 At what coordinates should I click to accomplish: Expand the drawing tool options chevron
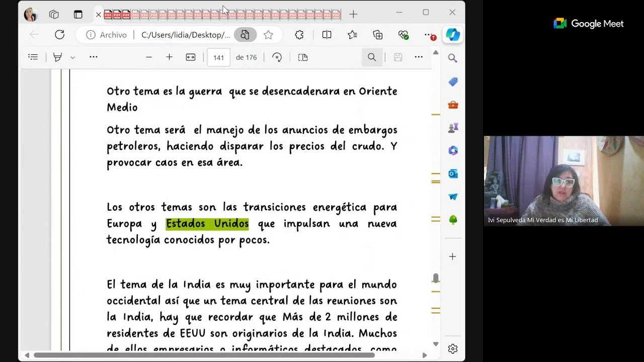(x=72, y=57)
